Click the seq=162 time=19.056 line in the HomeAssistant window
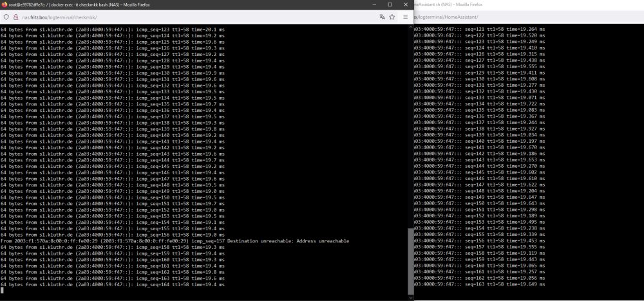Screen dimensions: 644x301 click(480, 278)
